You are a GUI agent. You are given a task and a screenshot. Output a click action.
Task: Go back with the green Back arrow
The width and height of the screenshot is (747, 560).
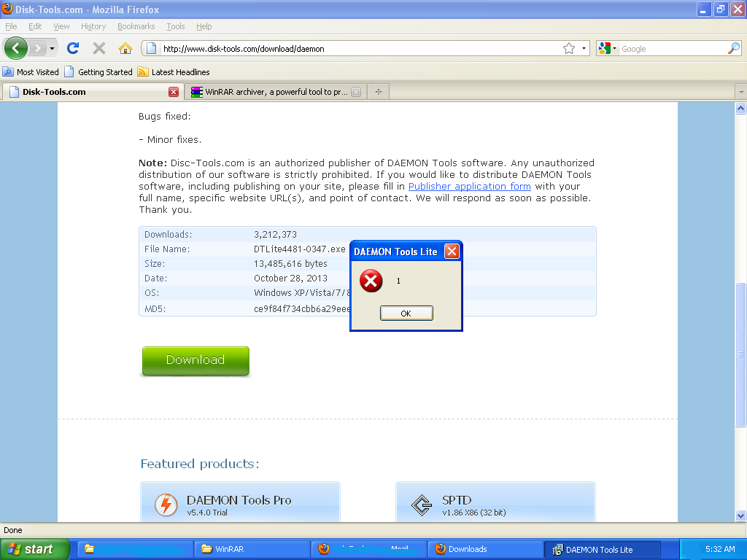pos(16,48)
